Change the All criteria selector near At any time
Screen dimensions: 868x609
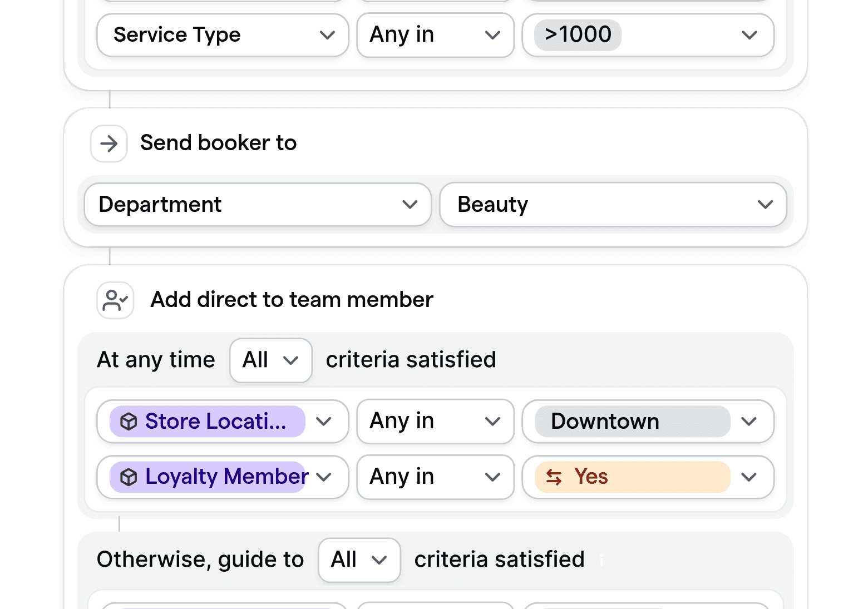270,360
